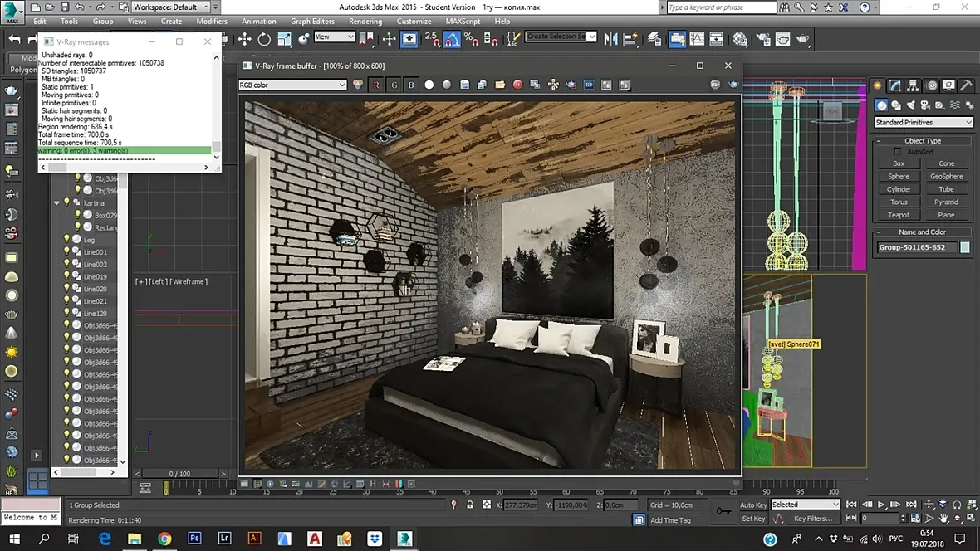Open the Standard Primitives dropdown

coord(923,123)
